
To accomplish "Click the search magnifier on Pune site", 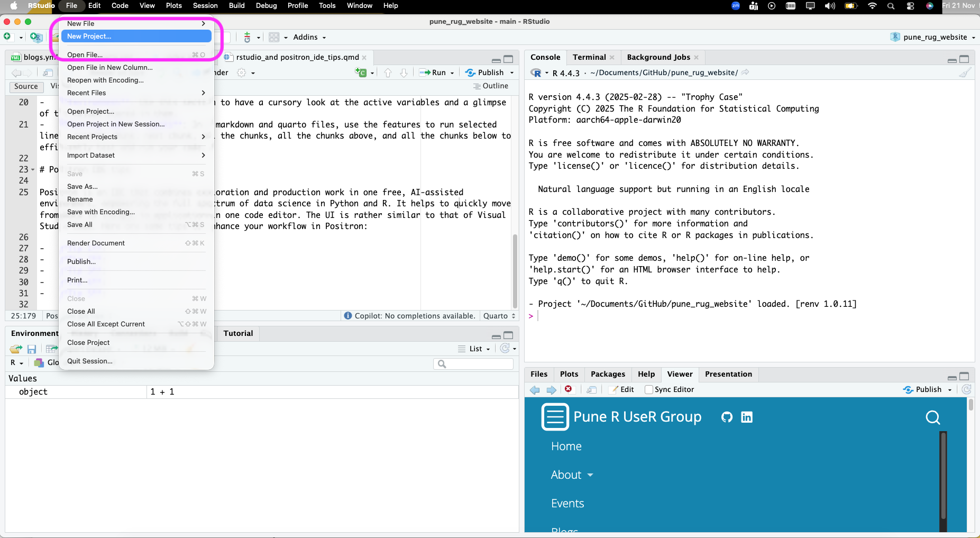I will point(933,417).
